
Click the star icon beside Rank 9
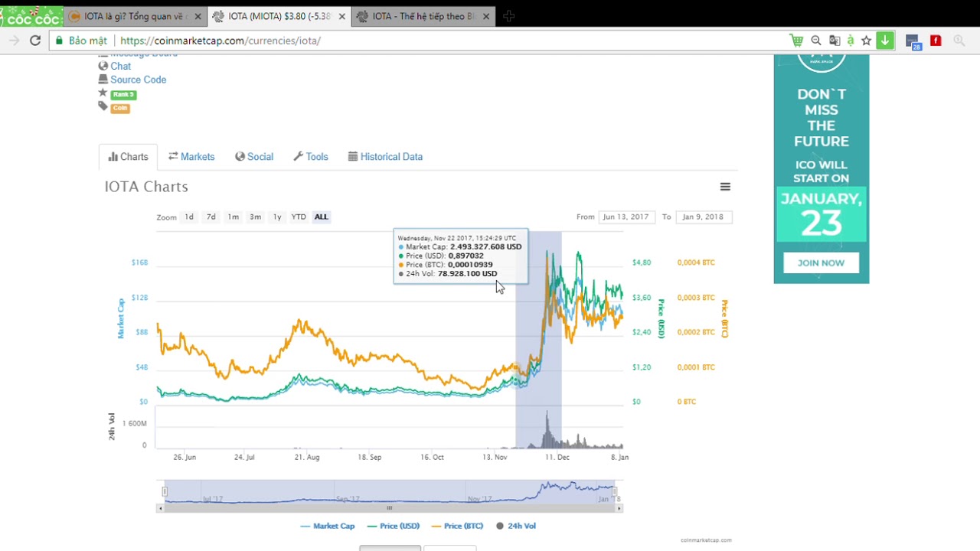point(103,93)
